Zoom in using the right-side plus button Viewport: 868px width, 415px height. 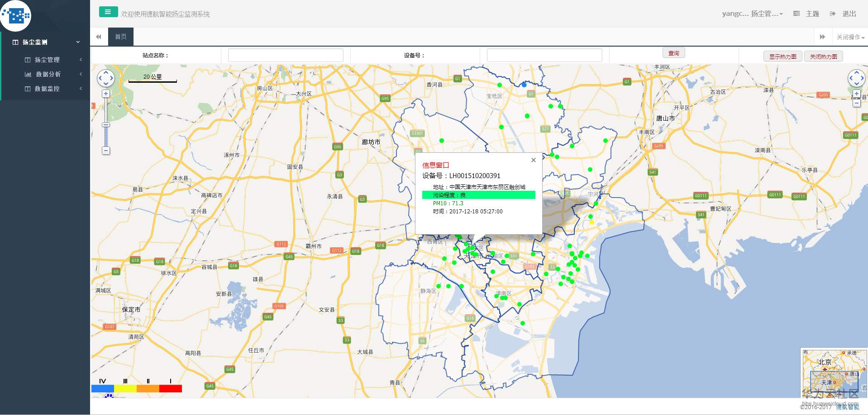coord(856,94)
